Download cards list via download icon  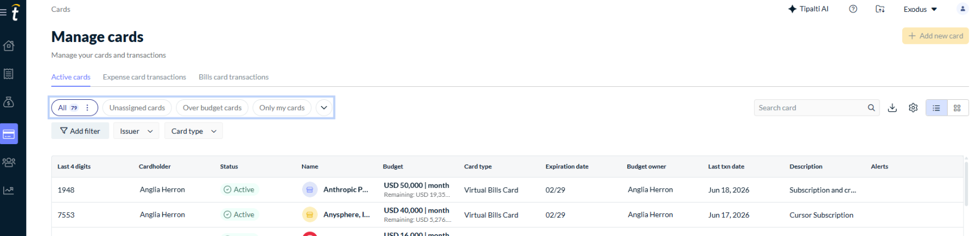tap(892, 108)
